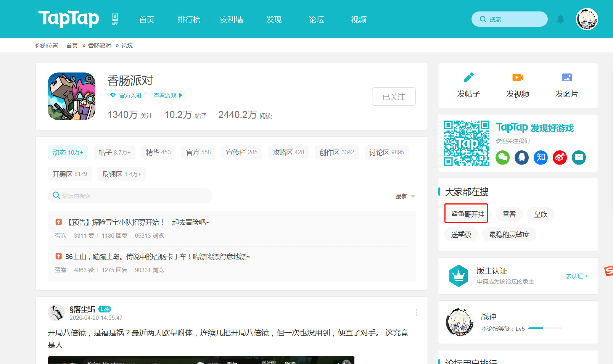
Task: Open the APP download icon
Action: point(115,19)
